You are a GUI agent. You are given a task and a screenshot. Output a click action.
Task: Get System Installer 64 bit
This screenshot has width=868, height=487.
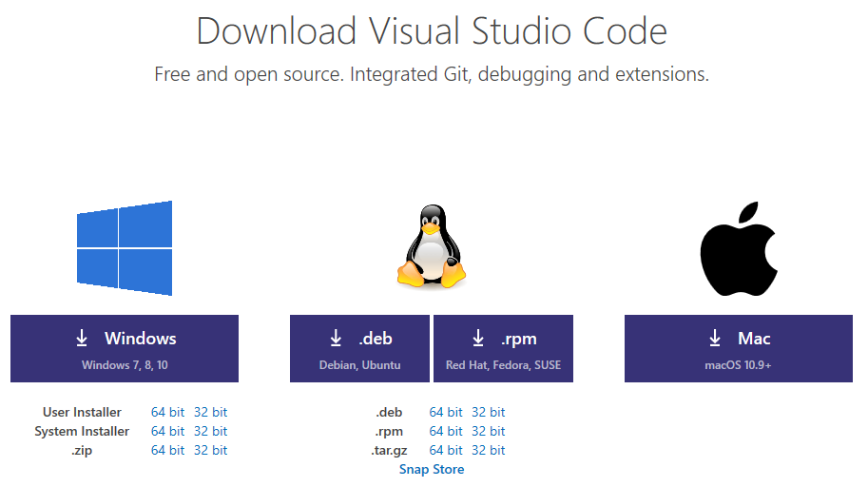pyautogui.click(x=167, y=431)
